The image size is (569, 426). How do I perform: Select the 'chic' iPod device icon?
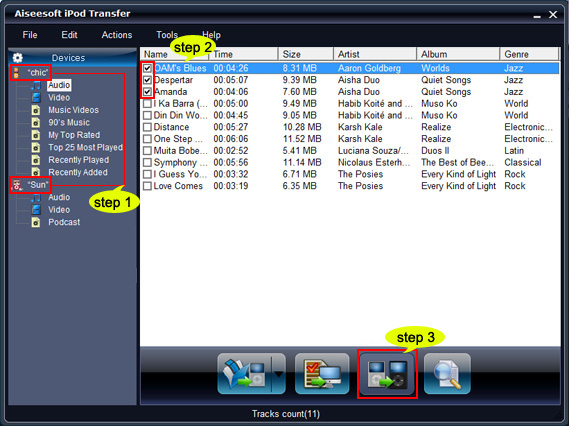pos(16,73)
